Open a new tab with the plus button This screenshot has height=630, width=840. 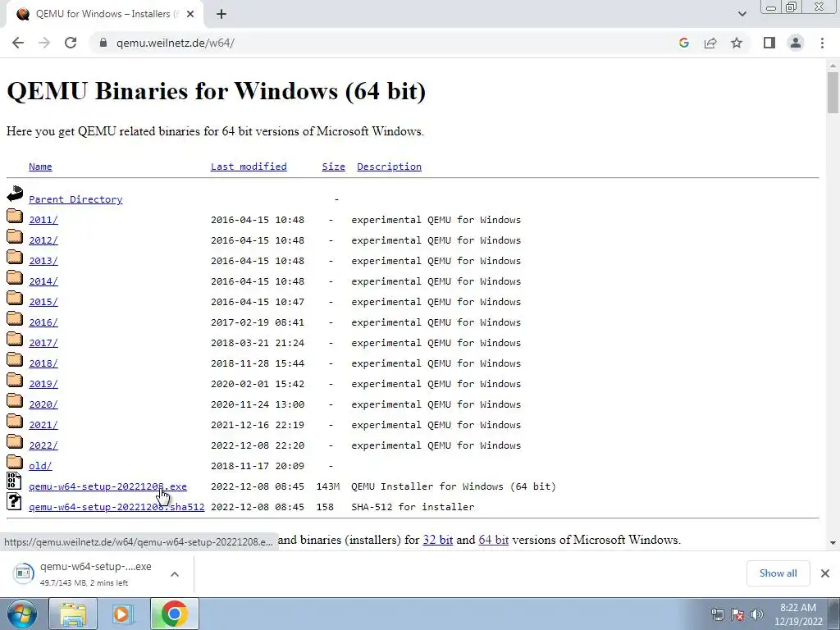(x=221, y=14)
